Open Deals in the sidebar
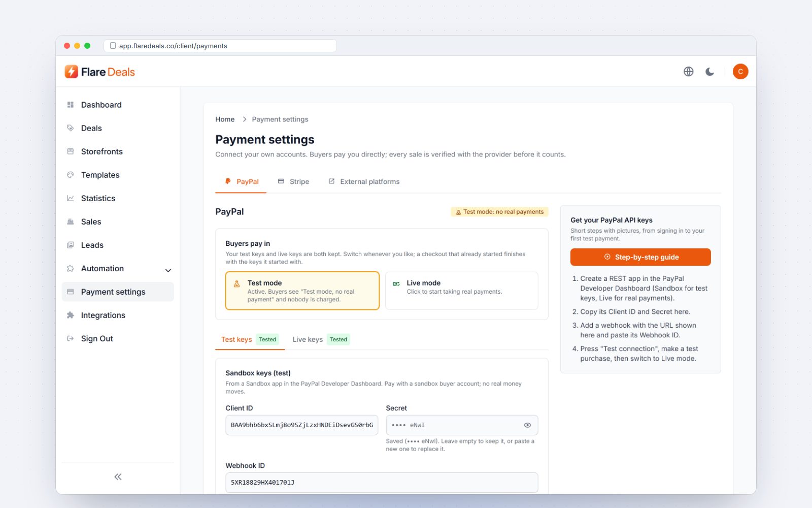 click(x=118, y=128)
